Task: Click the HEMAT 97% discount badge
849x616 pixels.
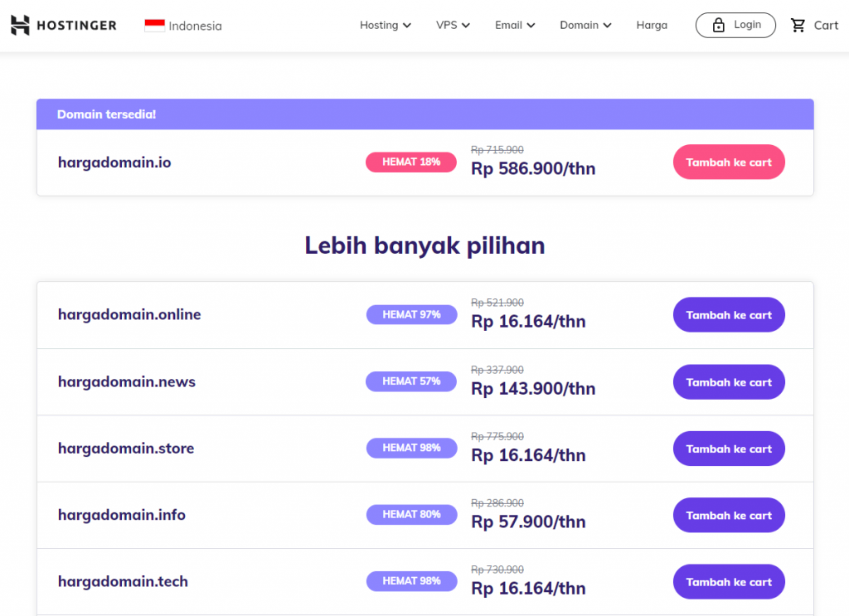Action: click(411, 315)
